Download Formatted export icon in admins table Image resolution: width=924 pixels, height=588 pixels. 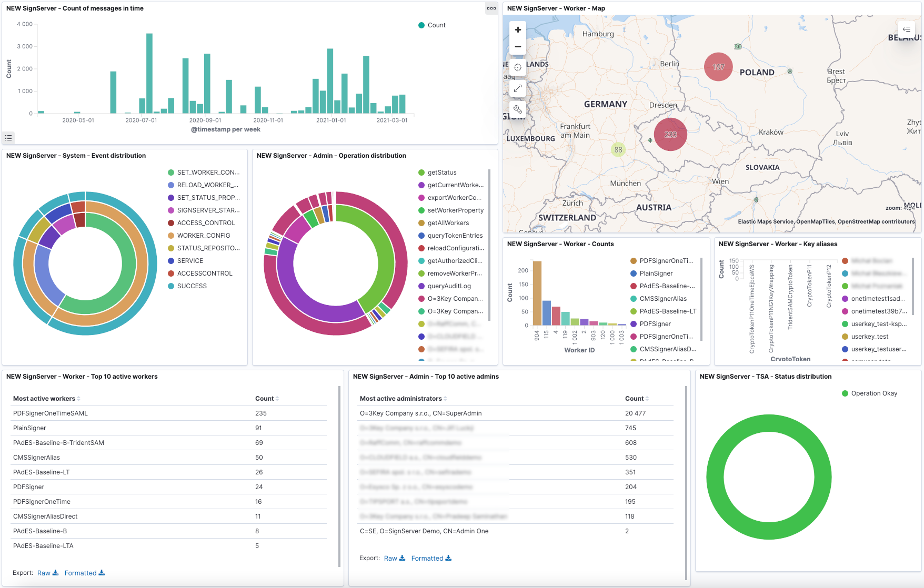point(448,558)
